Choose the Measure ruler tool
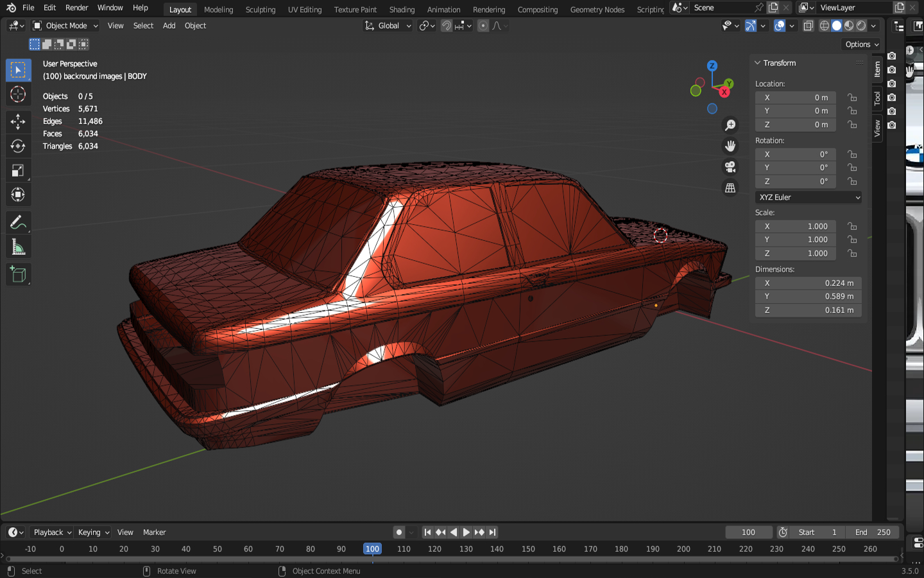Image resolution: width=924 pixels, height=578 pixels. tap(18, 247)
